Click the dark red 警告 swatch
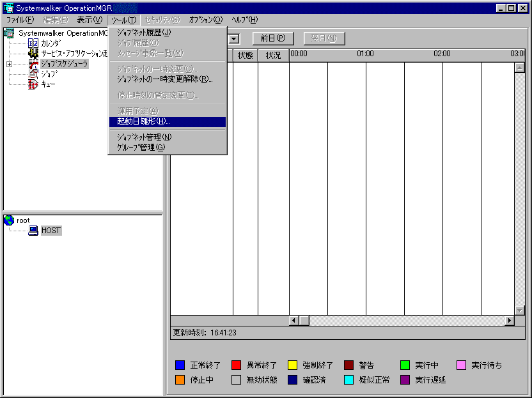 348,365
